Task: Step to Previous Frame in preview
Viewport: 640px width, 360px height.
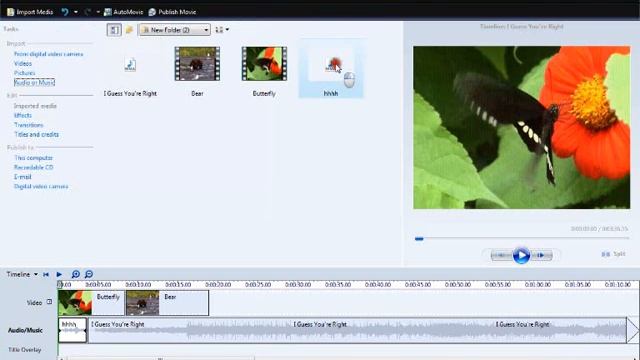Action: coord(501,256)
